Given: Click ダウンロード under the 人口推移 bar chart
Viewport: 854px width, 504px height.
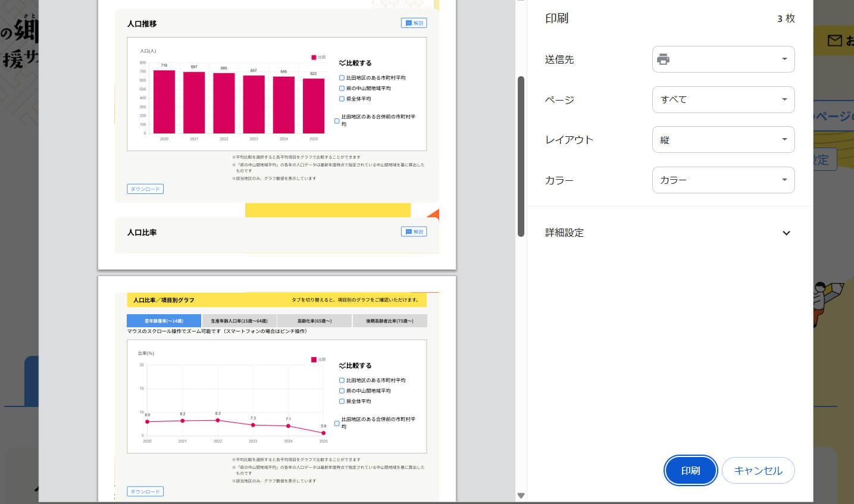Looking at the screenshot, I should pos(145,189).
